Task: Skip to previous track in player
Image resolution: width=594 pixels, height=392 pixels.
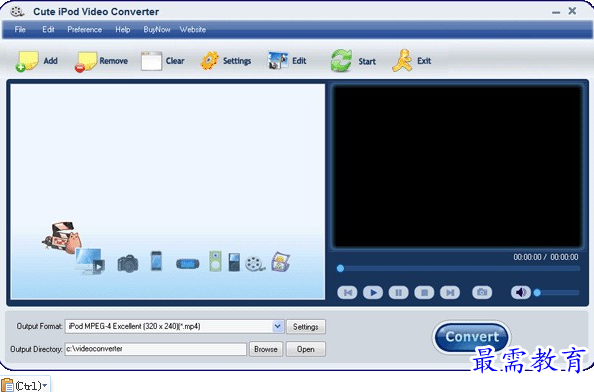Action: click(x=347, y=292)
